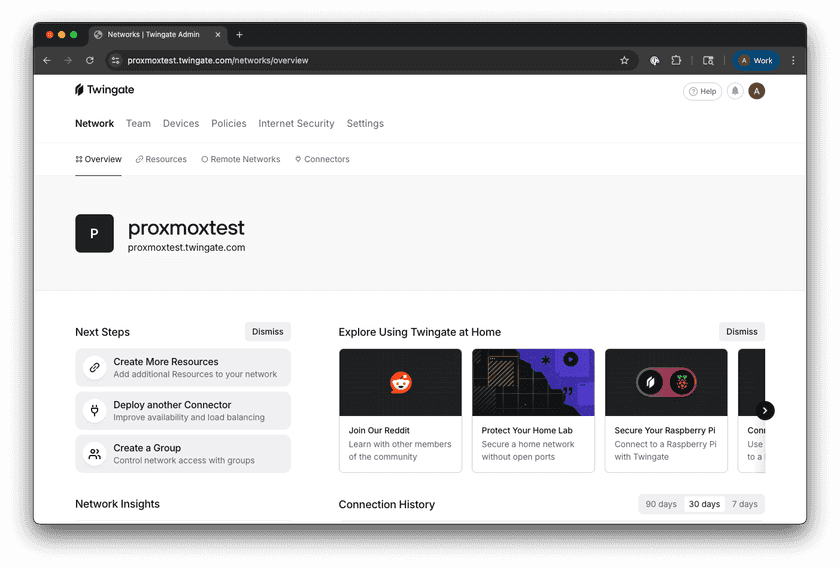Viewport: 840px width, 568px height.
Task: Dismiss the Next Steps panel
Action: click(x=267, y=332)
